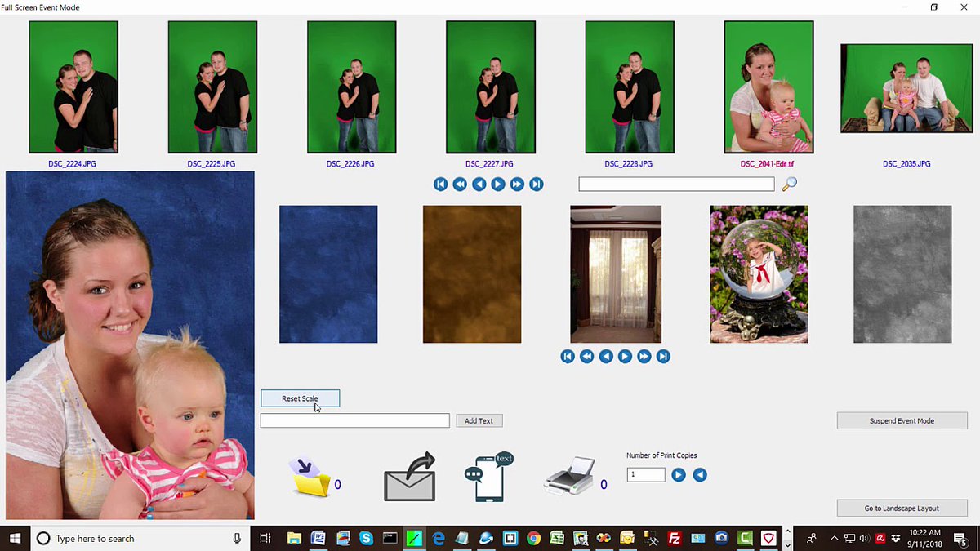Screen dimensions: 980x551
Task: Click the search field above backgrounds
Action: 676,184
